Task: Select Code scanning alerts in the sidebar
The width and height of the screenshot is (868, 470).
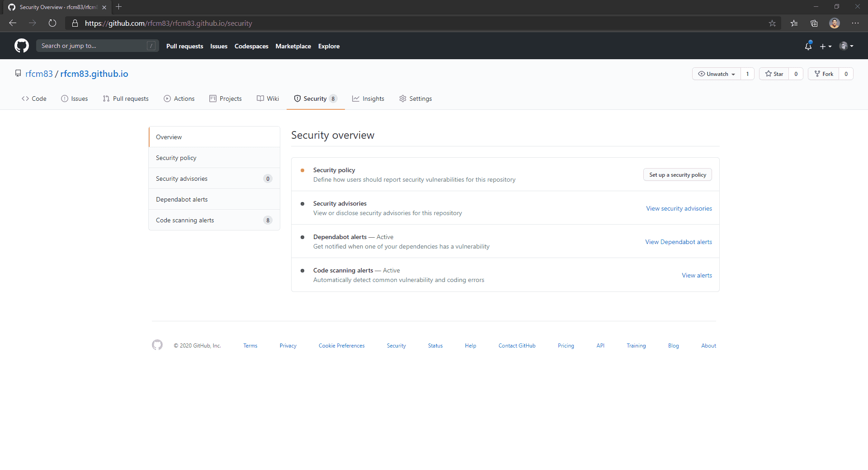Action: click(214, 220)
